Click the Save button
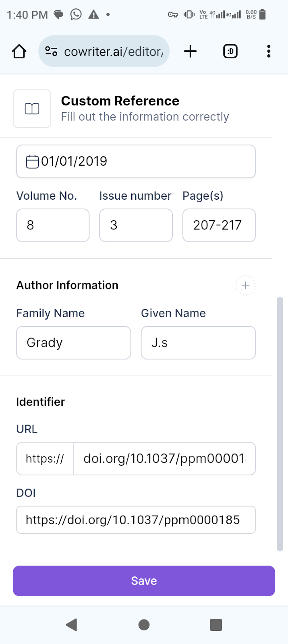The image size is (288, 644). 144,581
